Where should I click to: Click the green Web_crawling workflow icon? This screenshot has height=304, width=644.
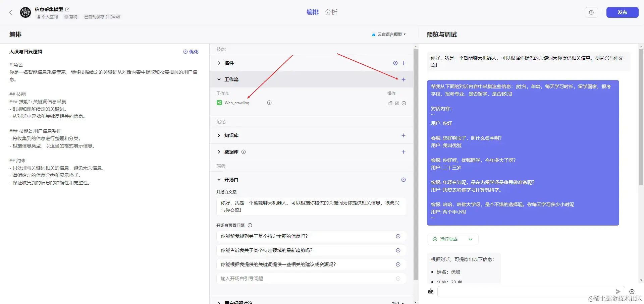pyautogui.click(x=219, y=103)
